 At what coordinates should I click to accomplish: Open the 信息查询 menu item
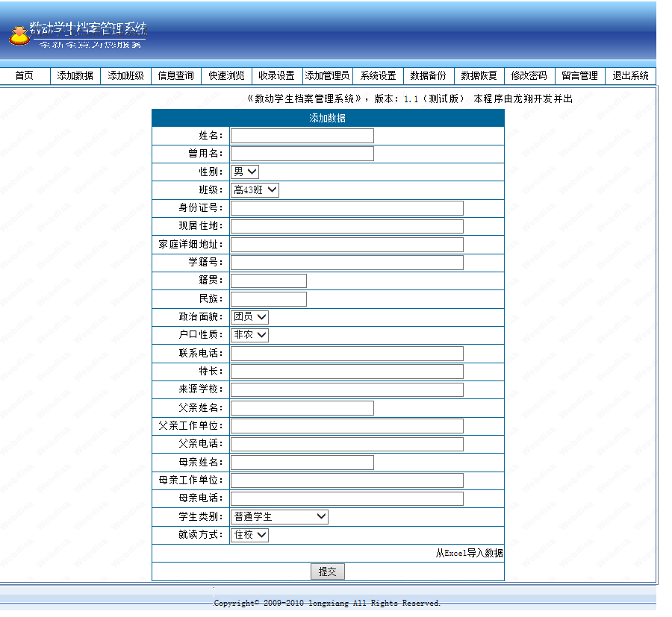click(176, 75)
